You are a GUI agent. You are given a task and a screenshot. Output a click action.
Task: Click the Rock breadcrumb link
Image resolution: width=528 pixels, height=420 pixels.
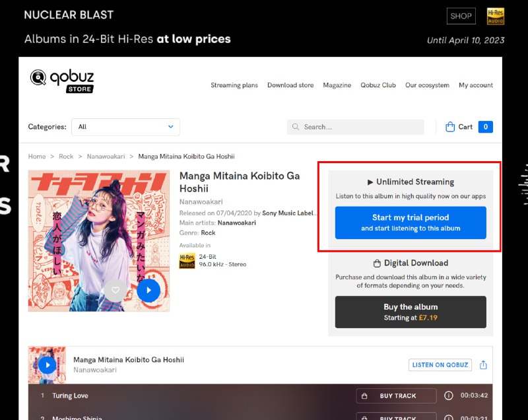[x=66, y=157]
